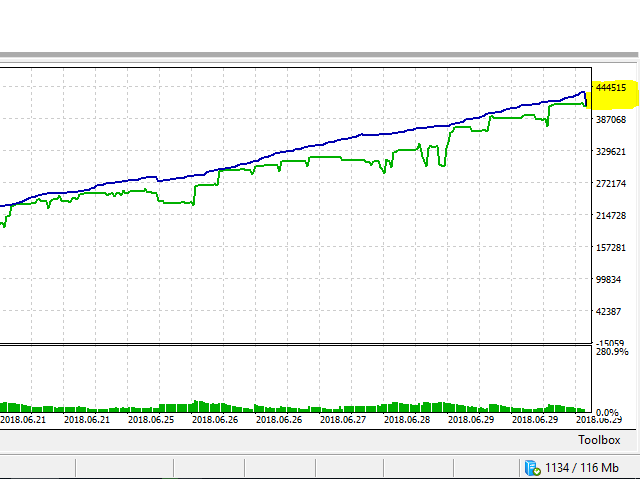
Task: Click the connection status icon in status bar
Action: click(x=529, y=467)
